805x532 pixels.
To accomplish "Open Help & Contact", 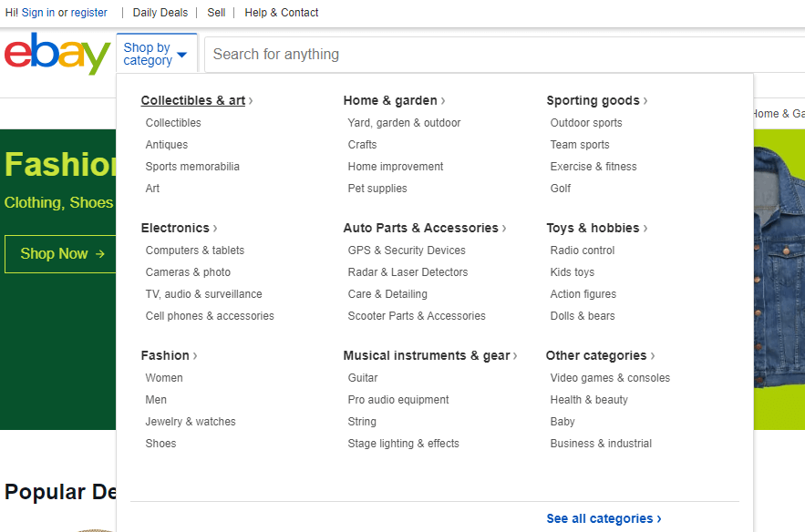I will [x=282, y=13].
